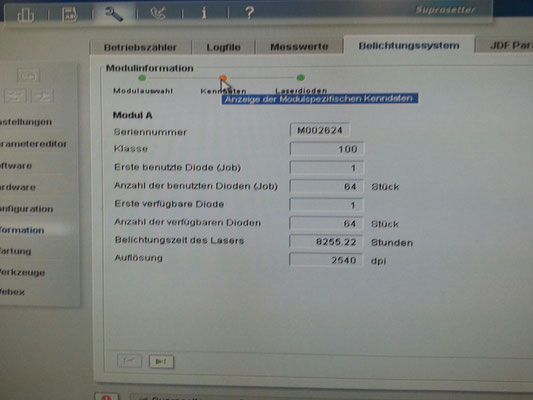Select the orange Kenndaten step dot
The width and height of the screenshot is (533, 400).
coord(223,78)
